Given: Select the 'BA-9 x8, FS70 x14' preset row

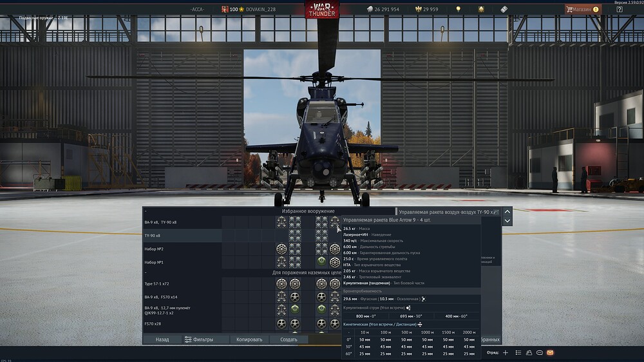Looking at the screenshot, I should [x=182, y=297].
